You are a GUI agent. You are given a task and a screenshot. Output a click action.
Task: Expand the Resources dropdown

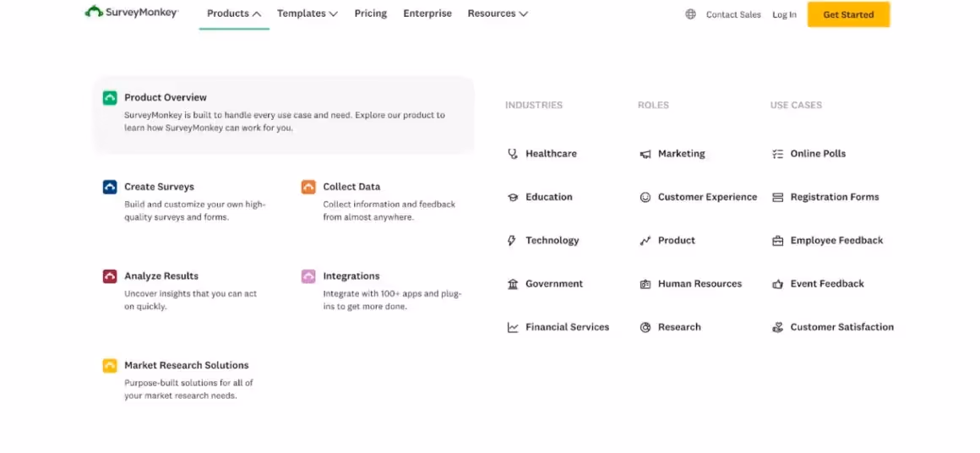tap(498, 14)
